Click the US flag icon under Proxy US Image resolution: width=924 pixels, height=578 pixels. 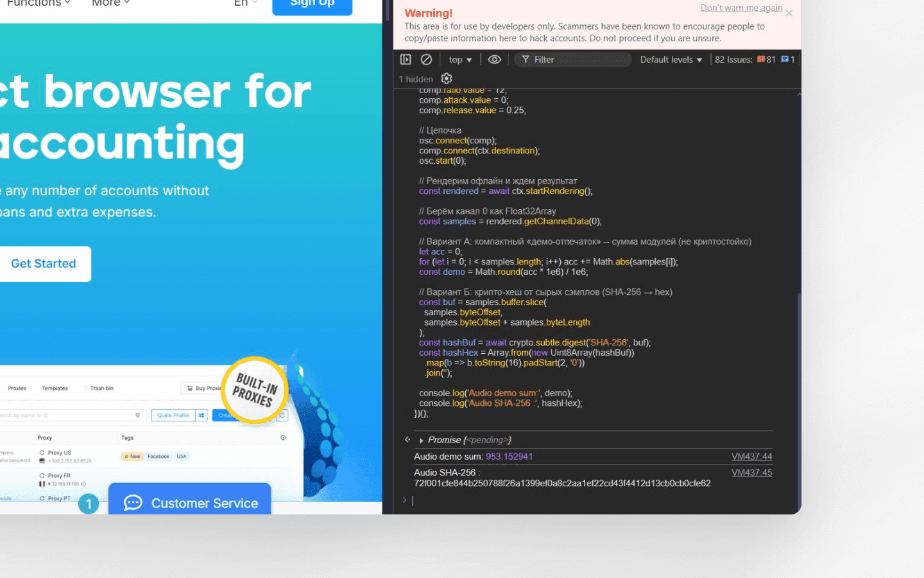(x=42, y=461)
